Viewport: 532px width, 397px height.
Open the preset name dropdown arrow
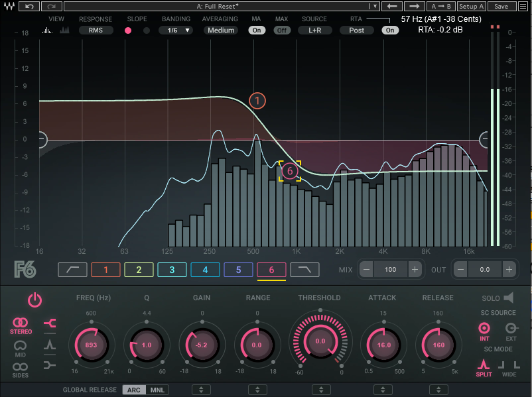pyautogui.click(x=375, y=6)
